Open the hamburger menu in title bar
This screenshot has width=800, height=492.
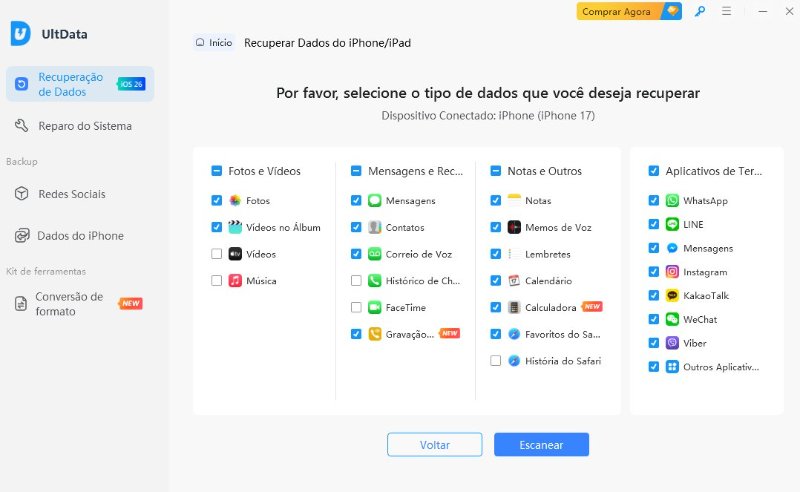[x=726, y=11]
